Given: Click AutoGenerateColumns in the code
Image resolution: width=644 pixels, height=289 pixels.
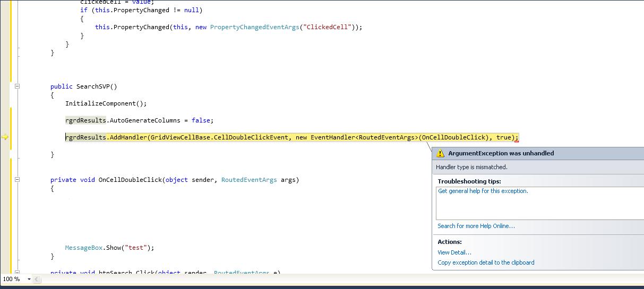Looking at the screenshot, I should click(x=145, y=120).
